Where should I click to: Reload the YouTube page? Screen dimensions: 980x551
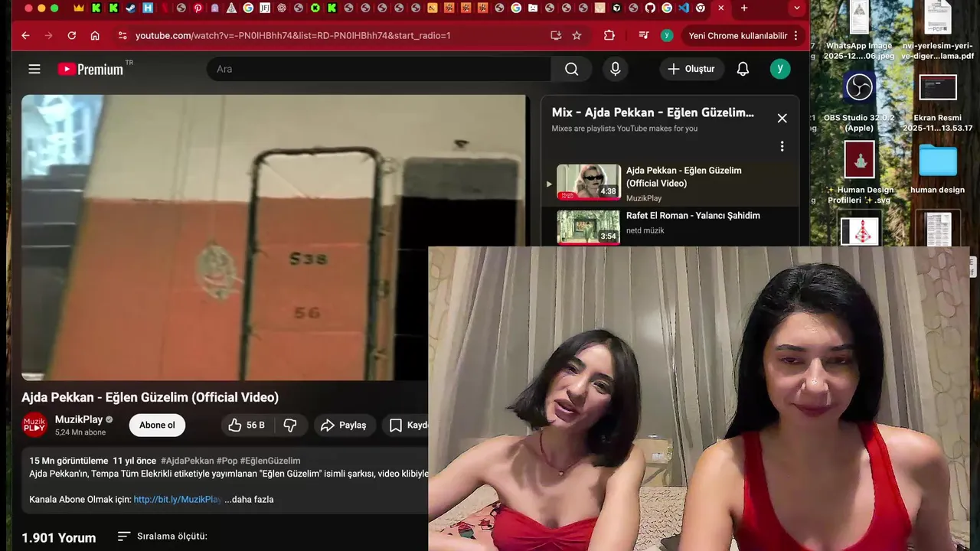[x=71, y=35]
